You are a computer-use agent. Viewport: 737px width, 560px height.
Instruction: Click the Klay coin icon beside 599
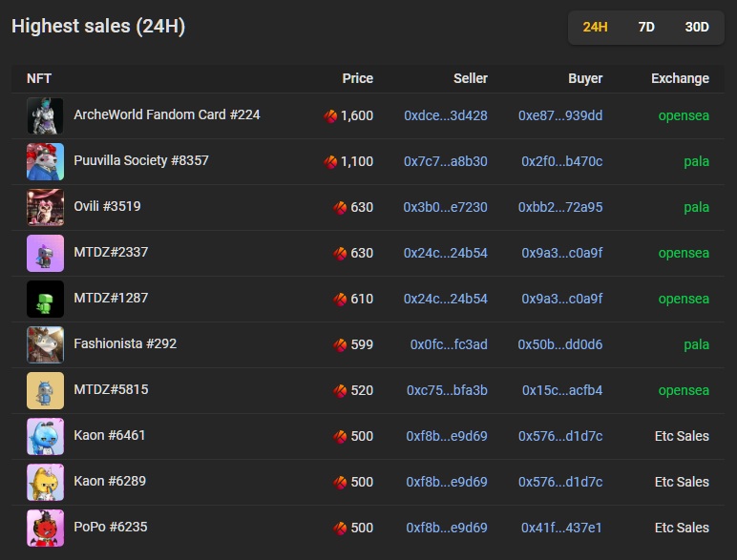[340, 345]
